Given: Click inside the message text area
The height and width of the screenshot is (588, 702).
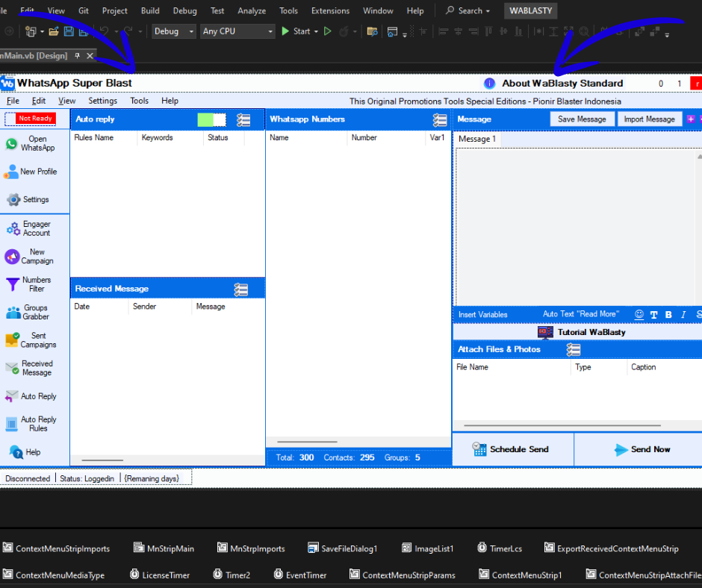Looking at the screenshot, I should (575, 224).
